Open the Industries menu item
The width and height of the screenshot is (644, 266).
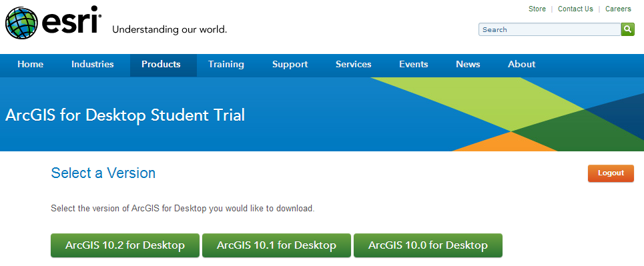coord(92,65)
